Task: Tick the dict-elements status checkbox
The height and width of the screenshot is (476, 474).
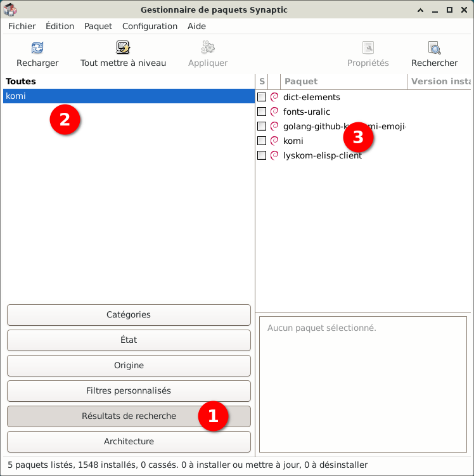Action: [262, 97]
